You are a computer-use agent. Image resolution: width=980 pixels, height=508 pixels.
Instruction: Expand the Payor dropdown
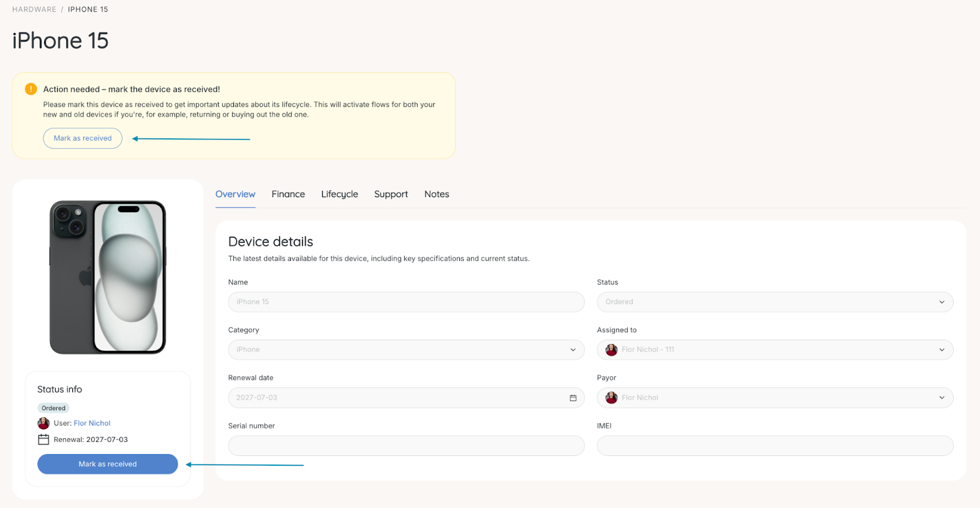coord(775,398)
